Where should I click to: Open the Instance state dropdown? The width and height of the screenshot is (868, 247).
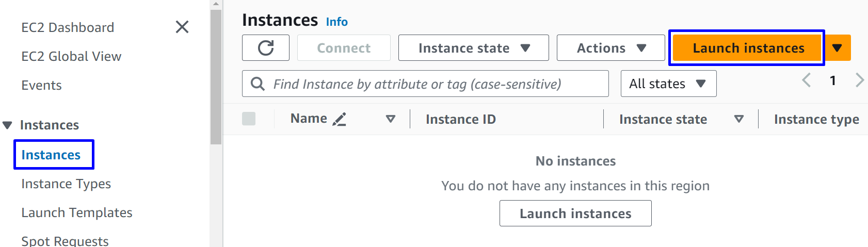click(x=473, y=48)
